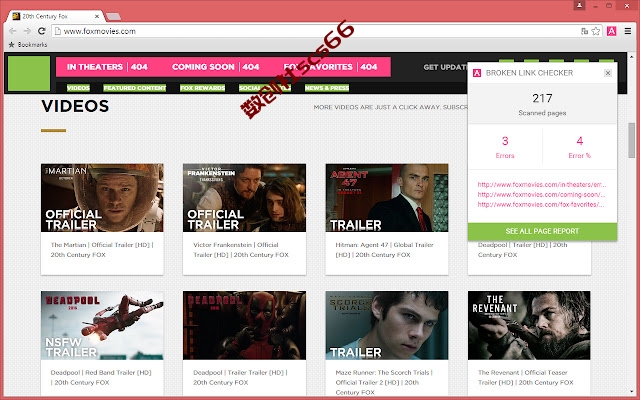Open the Chrome hamburger menu
Screen dimensions: 640x400
628,31
